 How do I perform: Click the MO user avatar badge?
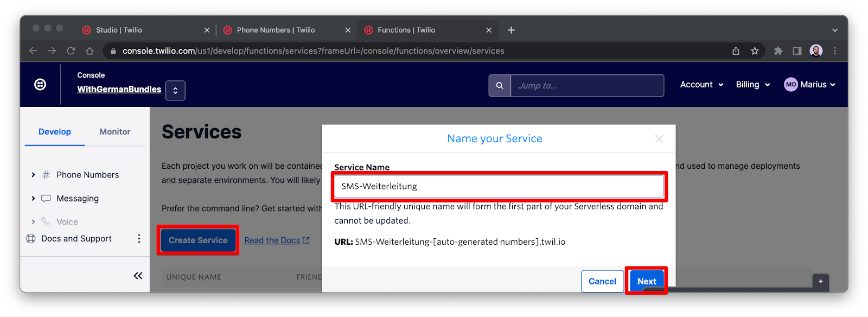(791, 85)
